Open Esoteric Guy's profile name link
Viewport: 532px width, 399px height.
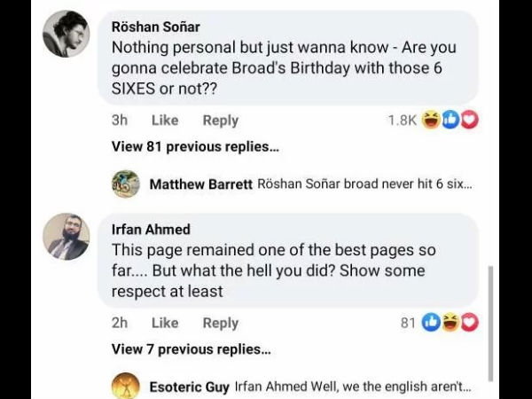tap(189, 387)
